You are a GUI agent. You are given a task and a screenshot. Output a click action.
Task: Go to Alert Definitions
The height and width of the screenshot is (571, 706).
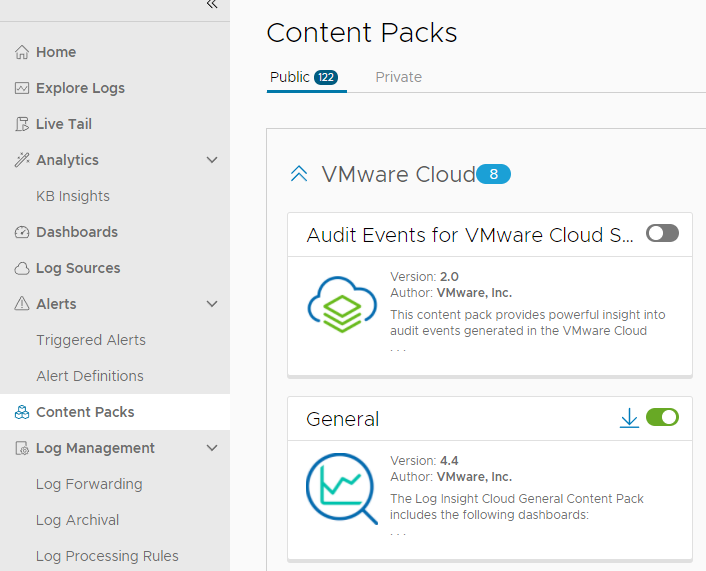[x=90, y=376]
